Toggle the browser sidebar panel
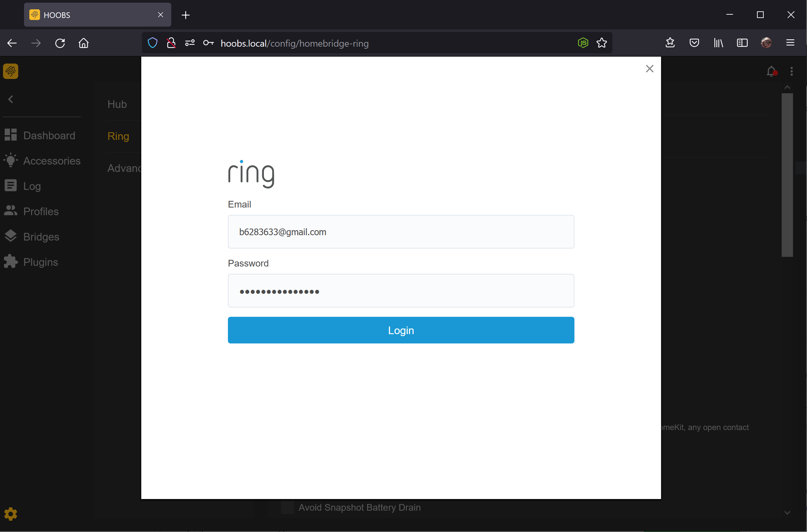The height and width of the screenshot is (532, 807). pyautogui.click(x=742, y=43)
